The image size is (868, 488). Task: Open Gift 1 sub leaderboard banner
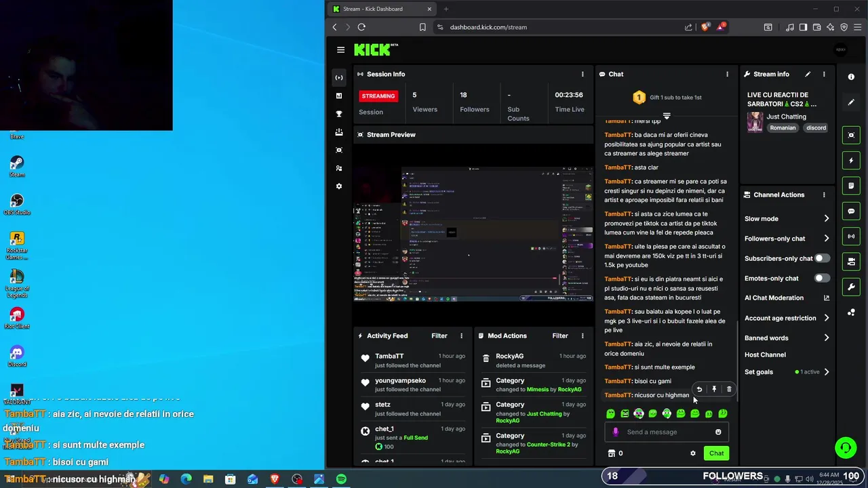click(667, 98)
